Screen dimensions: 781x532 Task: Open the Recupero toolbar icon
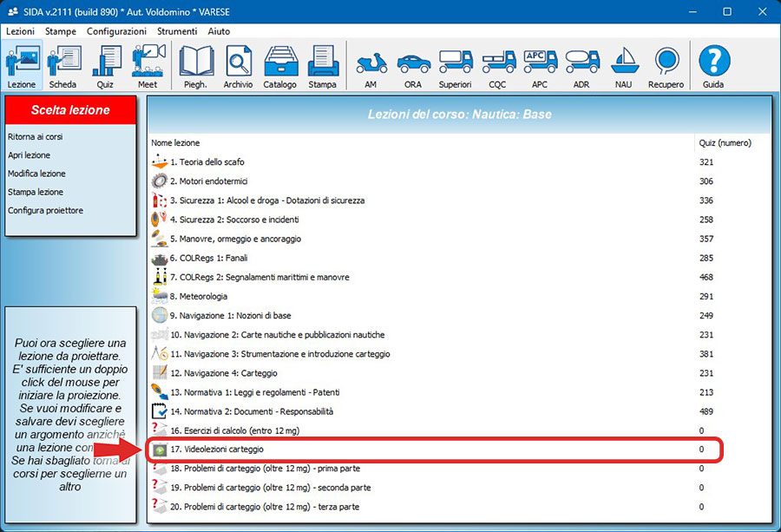coord(666,67)
